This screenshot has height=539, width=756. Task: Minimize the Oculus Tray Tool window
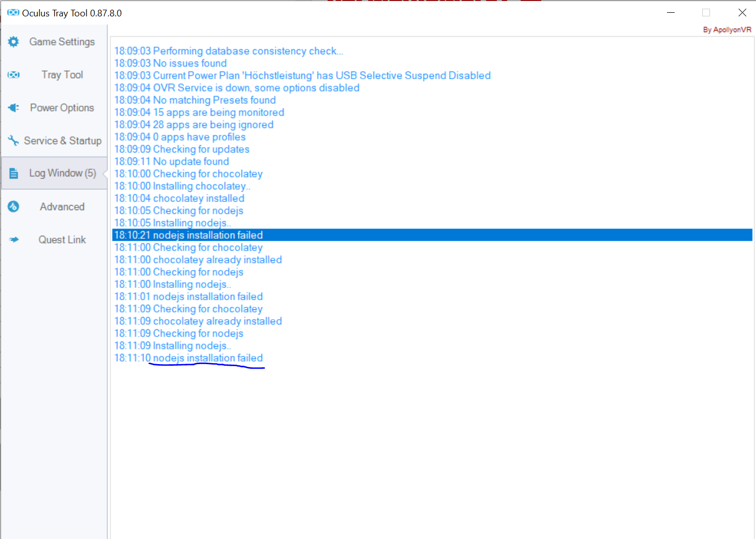[671, 13]
